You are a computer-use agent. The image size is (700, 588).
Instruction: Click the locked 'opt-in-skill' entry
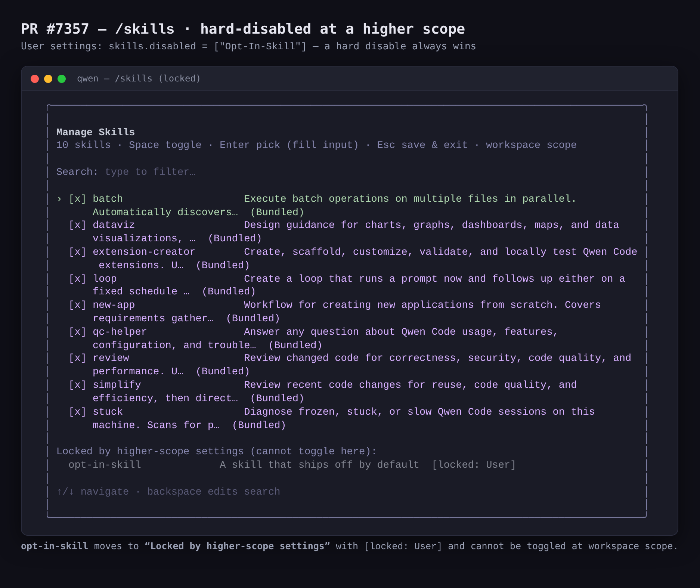(x=105, y=465)
